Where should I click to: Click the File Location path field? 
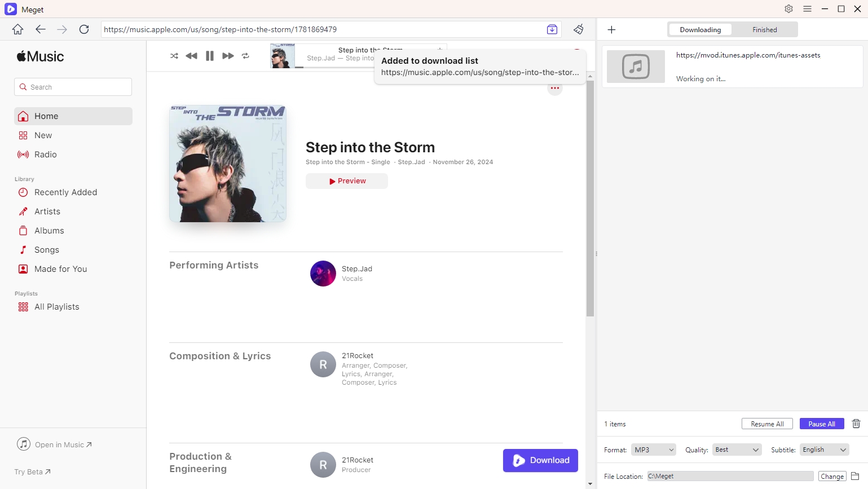point(730,476)
